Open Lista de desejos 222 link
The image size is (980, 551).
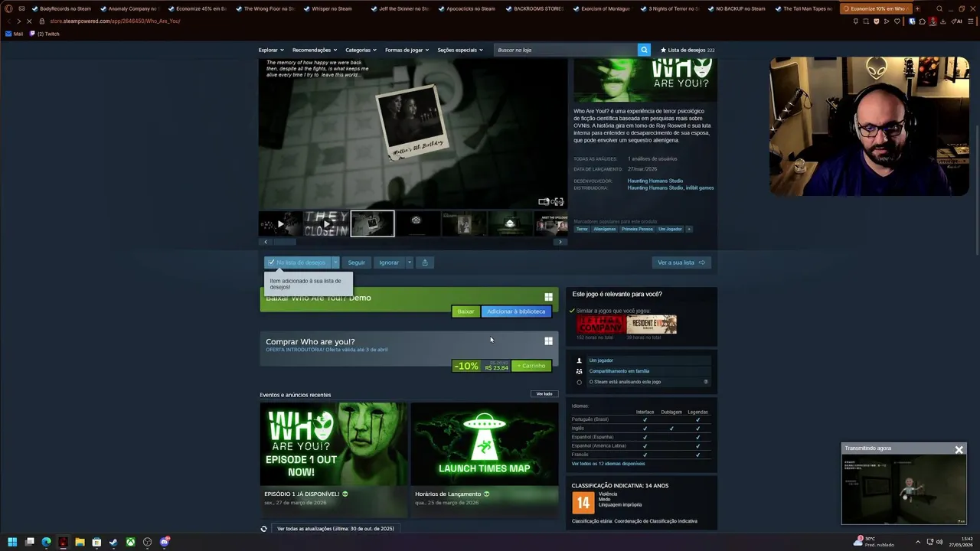coord(688,50)
